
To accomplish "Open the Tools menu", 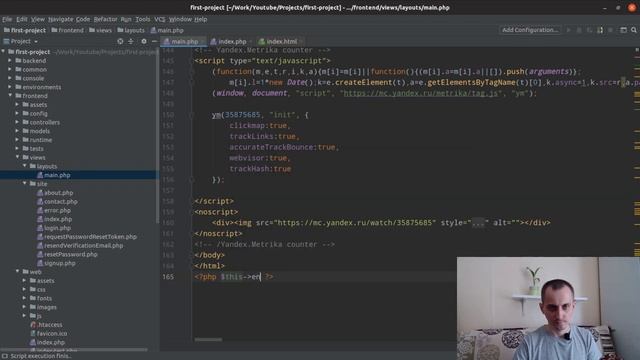I will 142,19.
